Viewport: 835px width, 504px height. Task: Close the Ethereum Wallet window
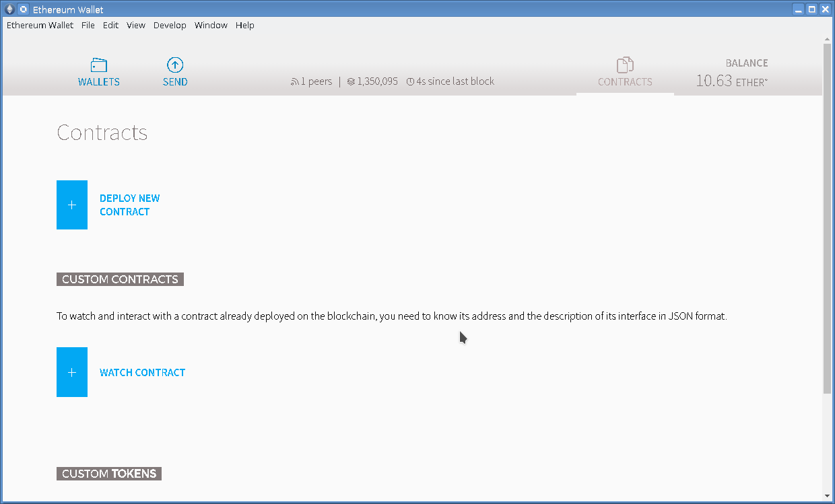(825, 9)
